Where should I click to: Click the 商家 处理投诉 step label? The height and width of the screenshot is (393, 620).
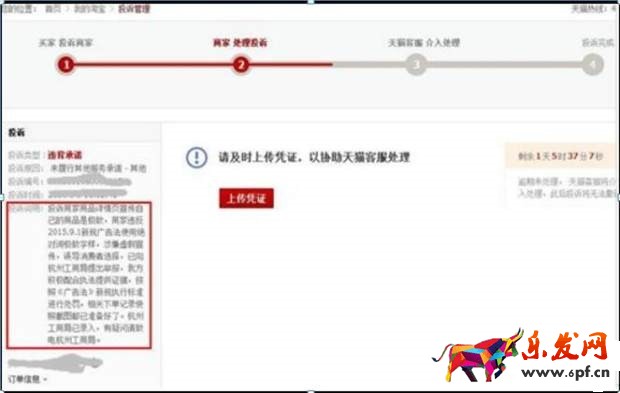pos(240,43)
